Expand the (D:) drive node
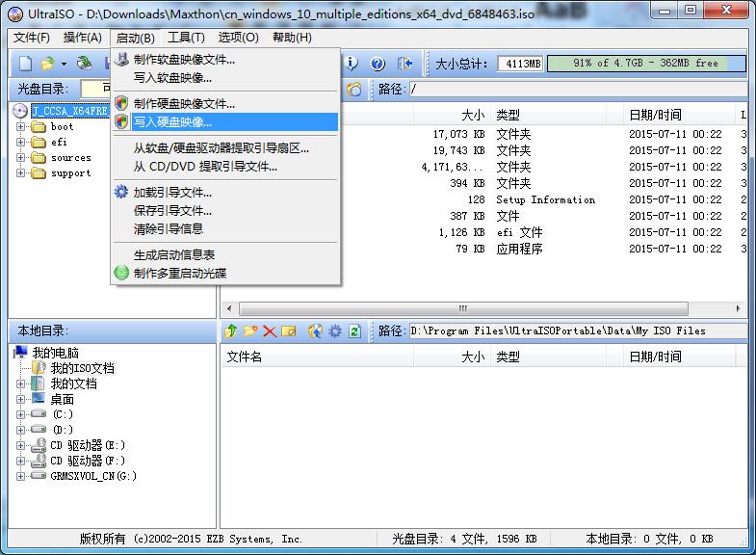 pyautogui.click(x=20, y=430)
